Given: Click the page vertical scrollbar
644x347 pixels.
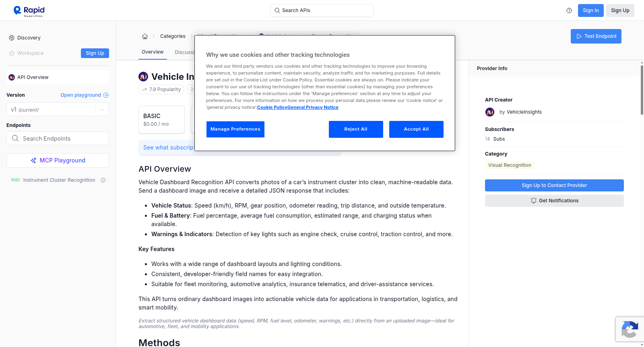Looking at the screenshot, I should point(642,89).
